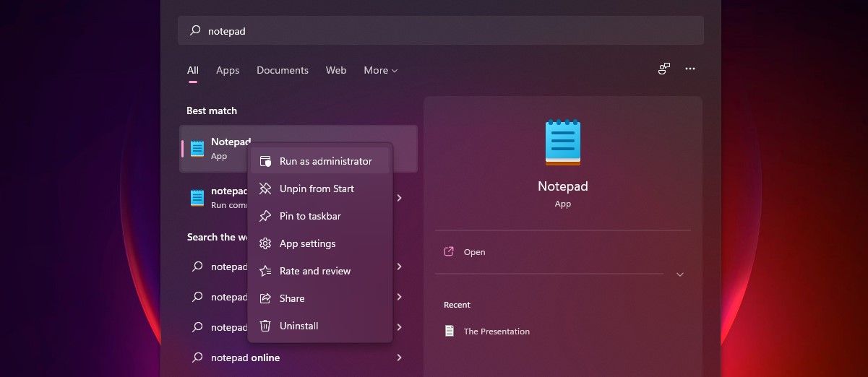Viewport: 868px width, 377px height.
Task: Click the Run as administrator shield icon
Action: click(x=265, y=161)
